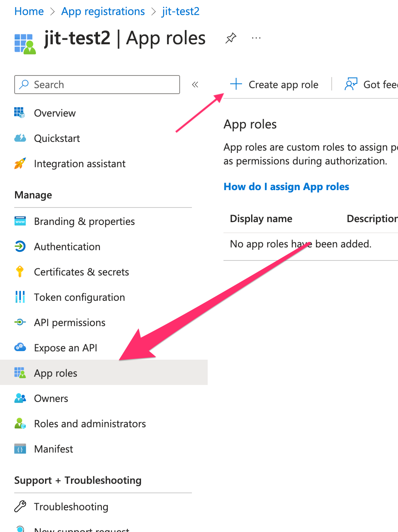Screen dimensions: 398x532
Task: Click the Authentication arrow icon
Action: pos(20,247)
